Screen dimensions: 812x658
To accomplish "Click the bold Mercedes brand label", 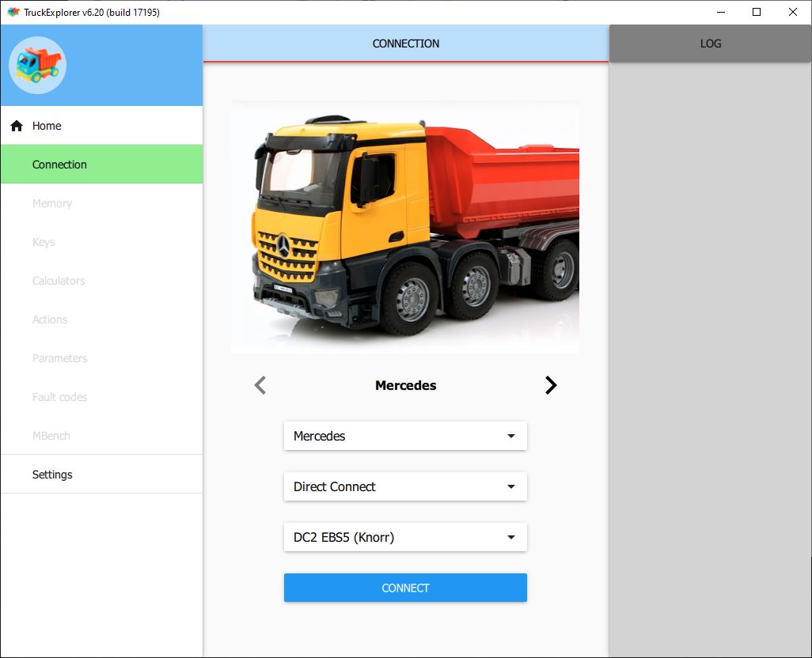I will point(406,385).
